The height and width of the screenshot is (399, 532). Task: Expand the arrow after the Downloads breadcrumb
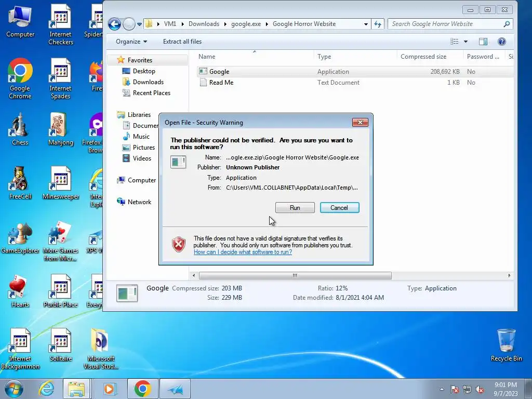click(225, 24)
